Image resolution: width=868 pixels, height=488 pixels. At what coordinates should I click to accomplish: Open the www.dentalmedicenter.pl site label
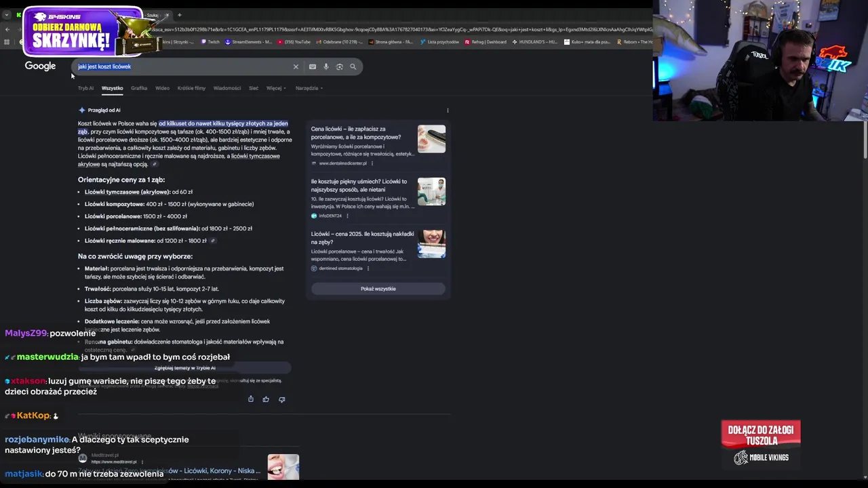pyautogui.click(x=342, y=163)
